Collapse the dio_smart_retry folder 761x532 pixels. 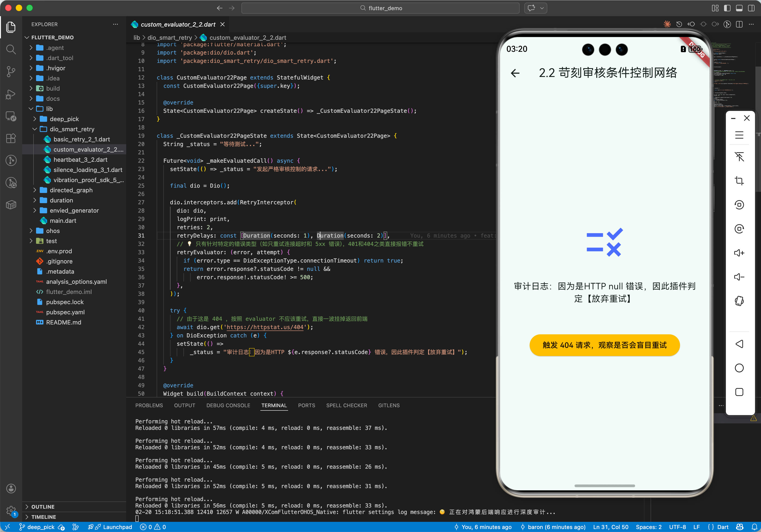click(72, 129)
